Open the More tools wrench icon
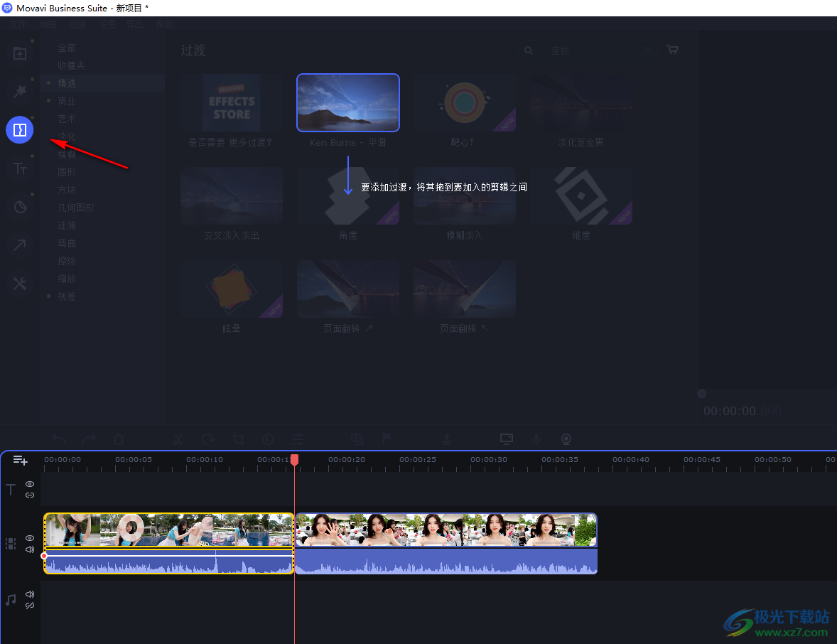 [x=20, y=284]
